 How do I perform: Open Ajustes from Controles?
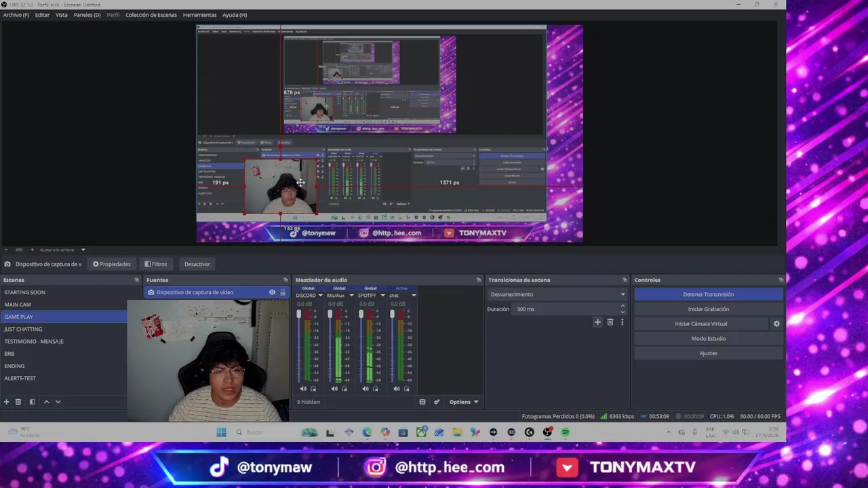tap(709, 353)
